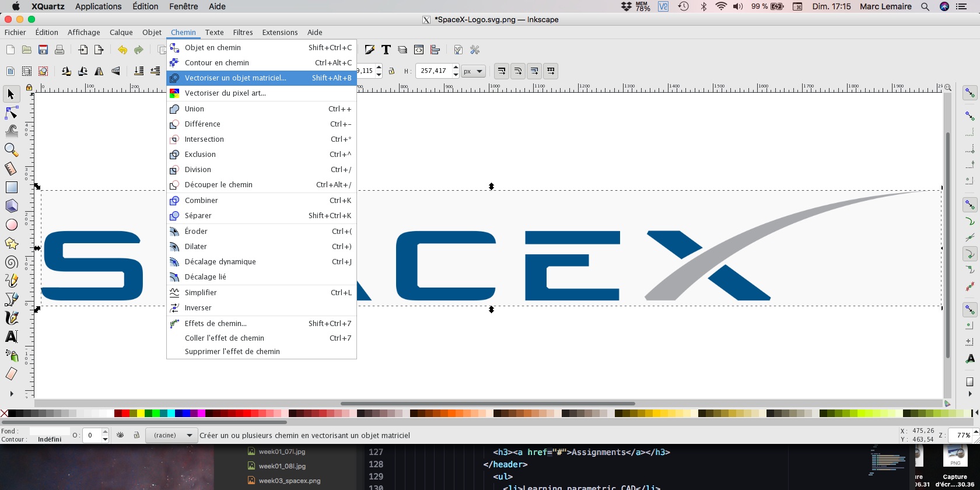Open the px units dropdown
The height and width of the screenshot is (490, 980).
point(473,71)
